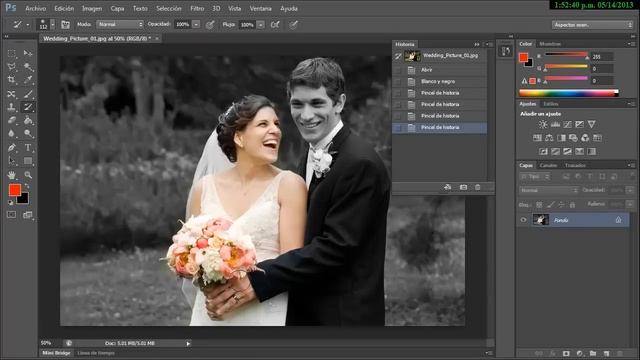
Task: Toggle Quick Mask mode
Action: pos(11,215)
